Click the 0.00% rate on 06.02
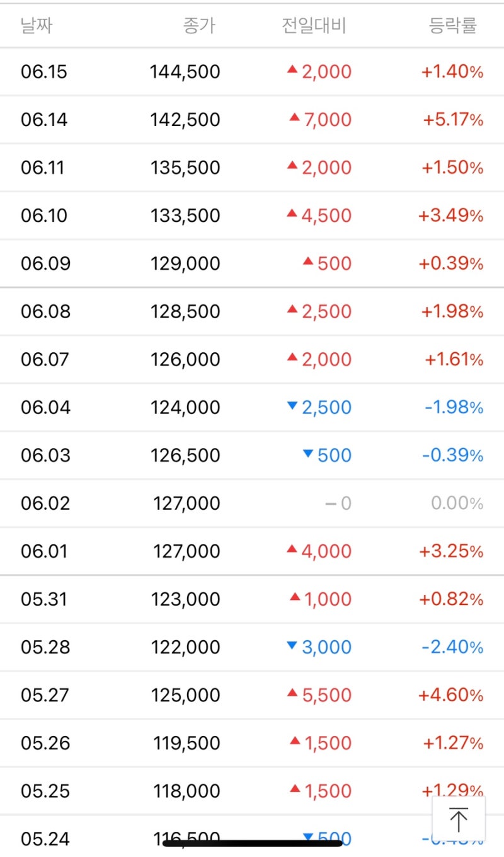The image size is (504, 857). (457, 503)
